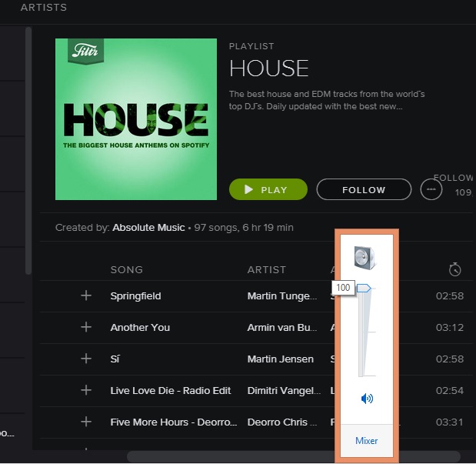Mute speakers via blue speaker icon
This screenshot has width=476, height=464.
click(367, 398)
